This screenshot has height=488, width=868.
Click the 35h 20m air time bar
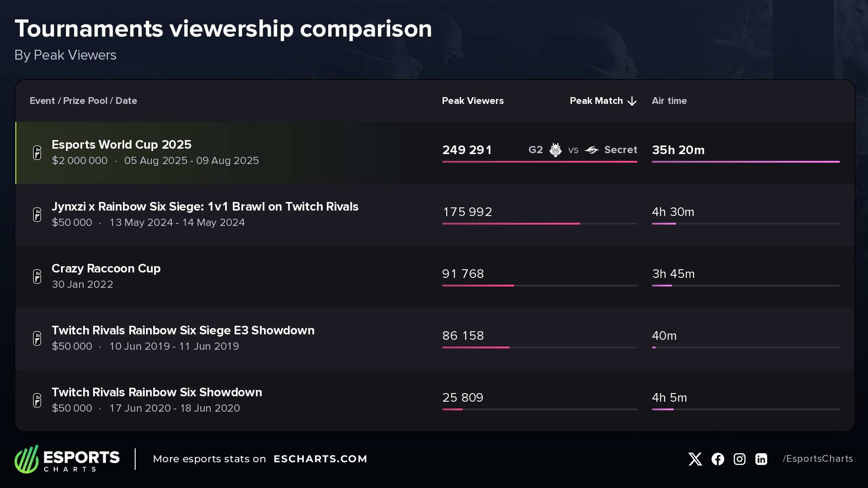(745, 162)
